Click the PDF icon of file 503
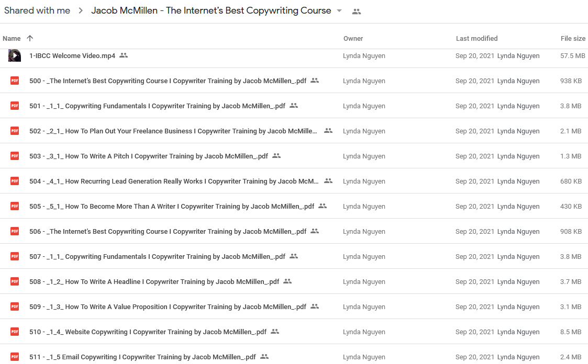This screenshot has width=588, height=364. 15,156
